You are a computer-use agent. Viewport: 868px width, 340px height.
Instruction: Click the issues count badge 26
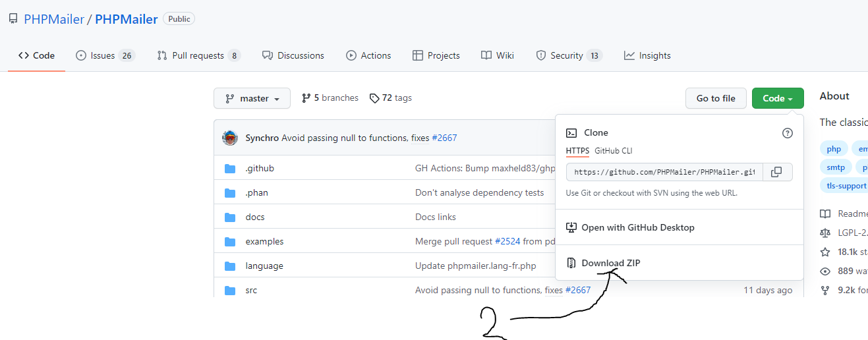[127, 55]
